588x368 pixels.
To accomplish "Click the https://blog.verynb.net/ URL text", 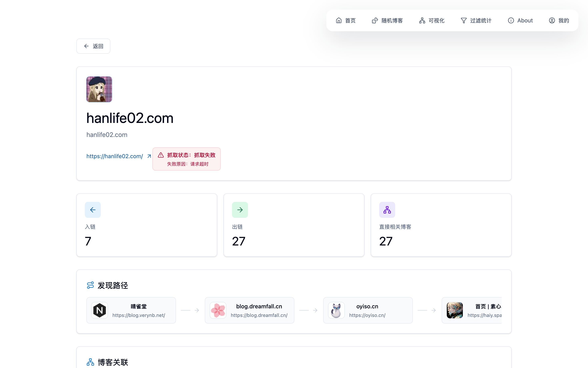I will 139,315.
